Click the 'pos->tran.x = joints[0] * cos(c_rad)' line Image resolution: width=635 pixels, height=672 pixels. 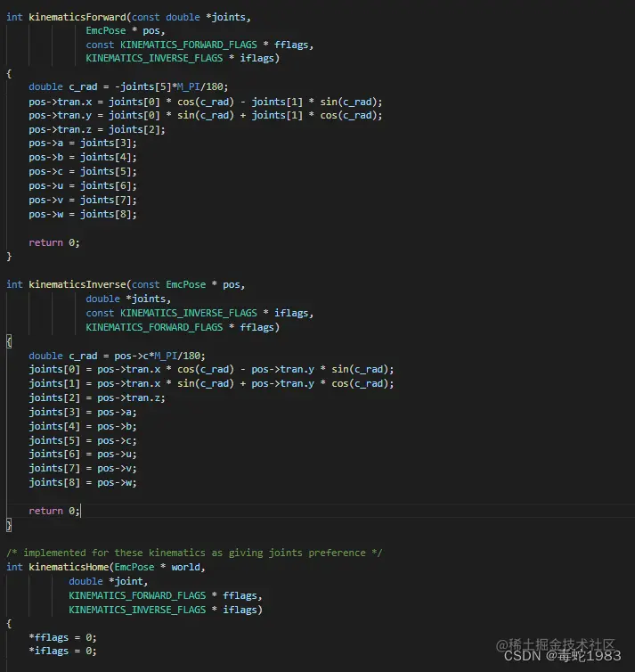click(x=206, y=102)
